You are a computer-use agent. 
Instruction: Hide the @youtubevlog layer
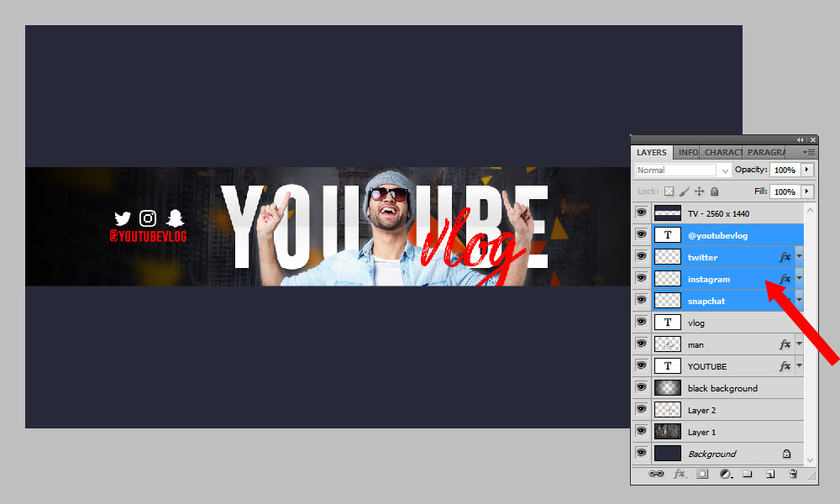[641, 234]
